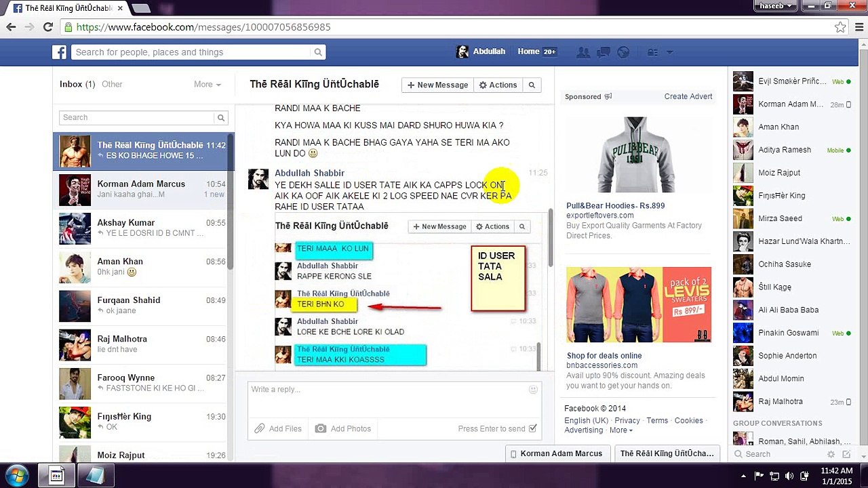Change language via English (UK) link

coord(587,421)
